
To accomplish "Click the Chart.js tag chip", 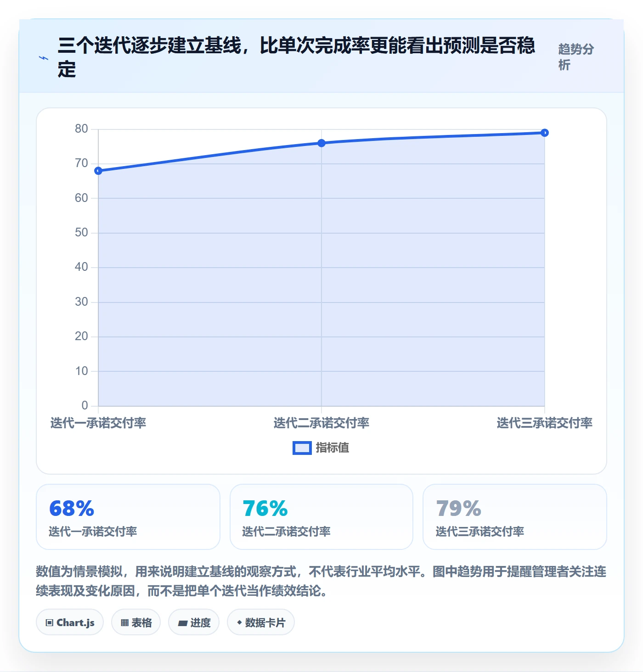I will coord(70,622).
